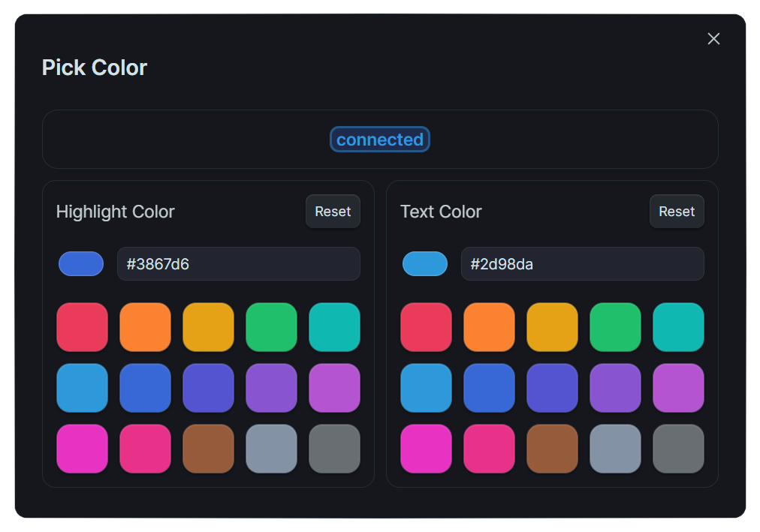Select the gray swatch in Highlight Color palette
760x532 pixels.
[x=334, y=449]
